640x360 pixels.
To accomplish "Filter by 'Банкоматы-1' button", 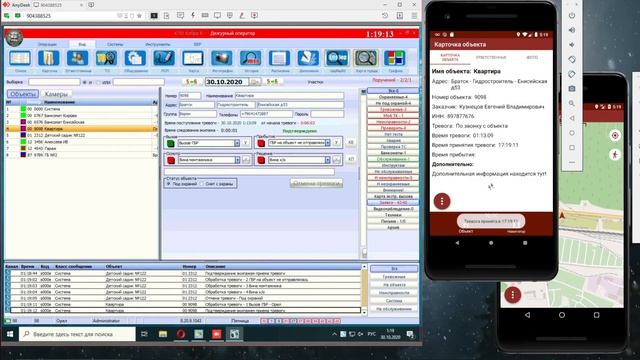I will [393, 153].
